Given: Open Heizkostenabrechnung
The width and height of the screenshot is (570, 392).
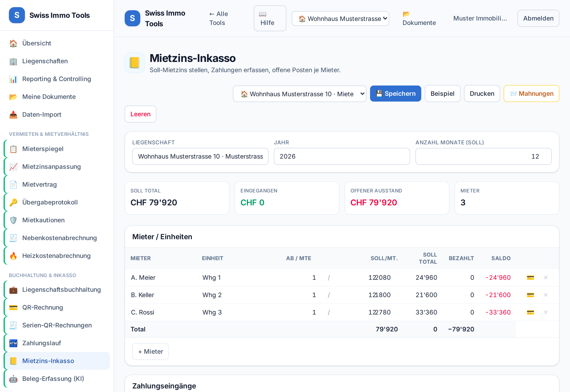Looking at the screenshot, I should 57,256.
